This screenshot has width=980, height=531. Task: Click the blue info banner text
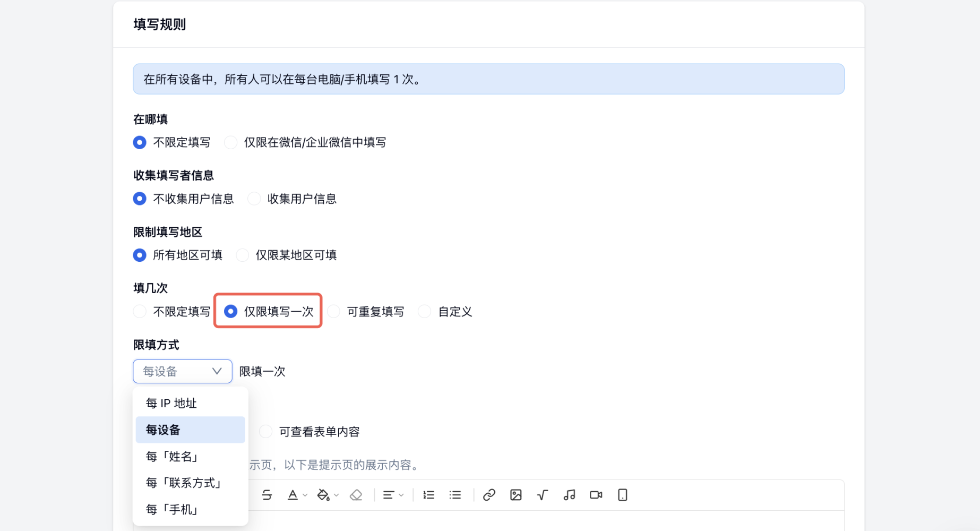coord(284,79)
